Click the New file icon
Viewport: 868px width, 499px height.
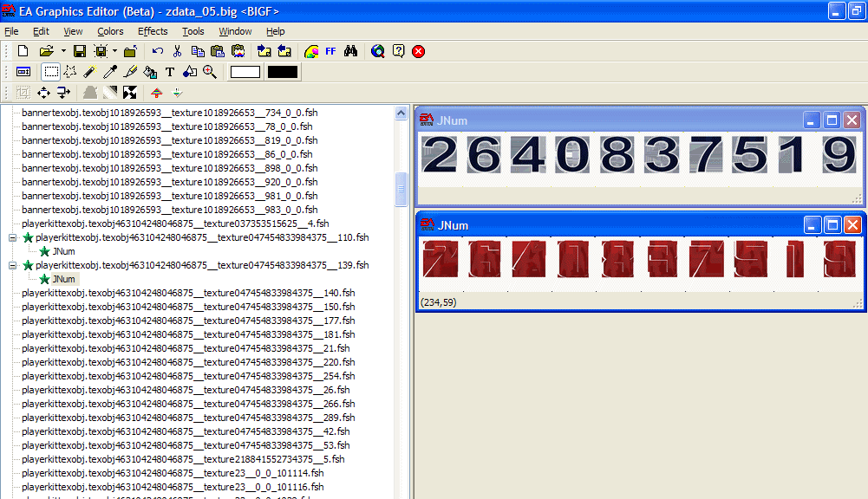click(x=23, y=52)
